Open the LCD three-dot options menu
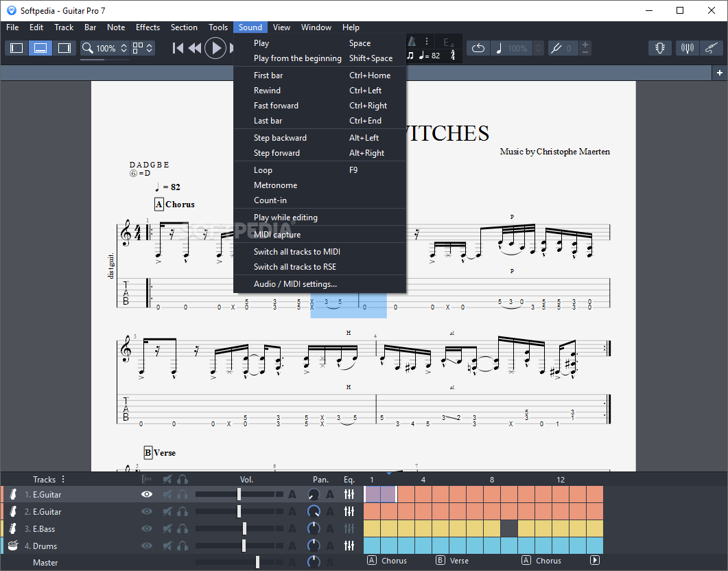 coord(427,41)
